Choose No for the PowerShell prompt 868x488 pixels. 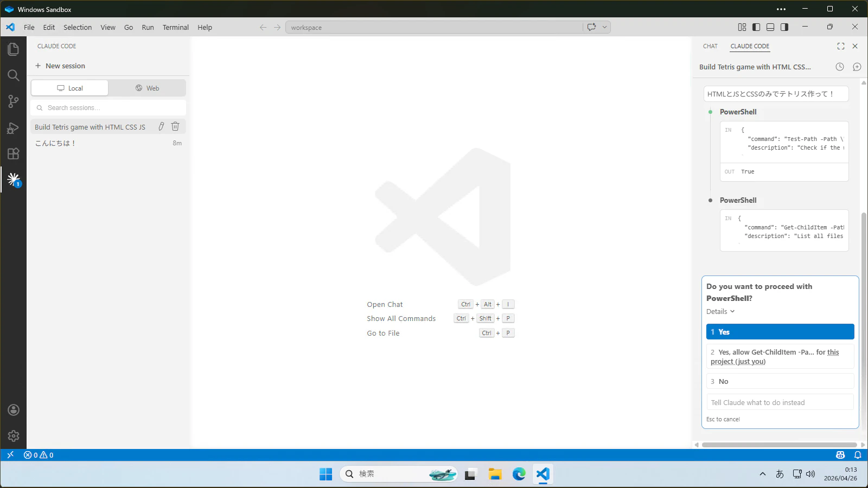780,381
